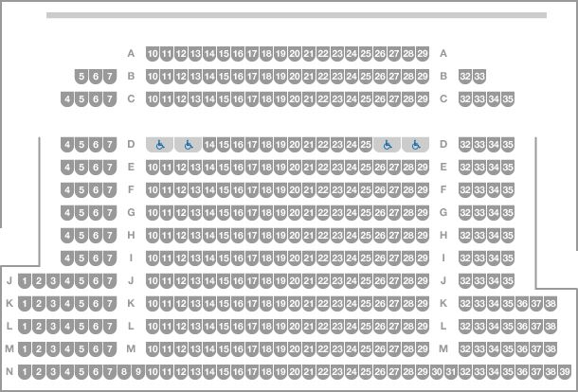
Task: Choose seat C4 on the left
Action: coord(67,99)
